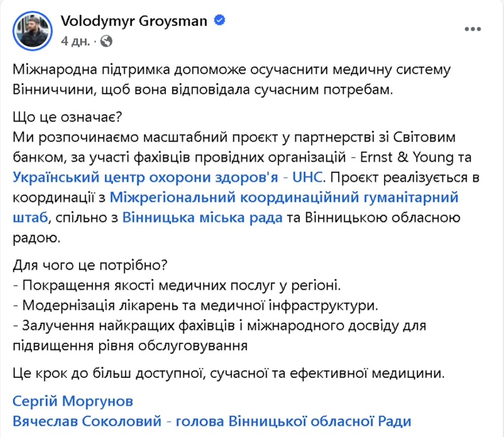Image resolution: width=504 pixels, height=437 pixels.
Task: Open the three-dot post options menu
Action: pos(472,29)
